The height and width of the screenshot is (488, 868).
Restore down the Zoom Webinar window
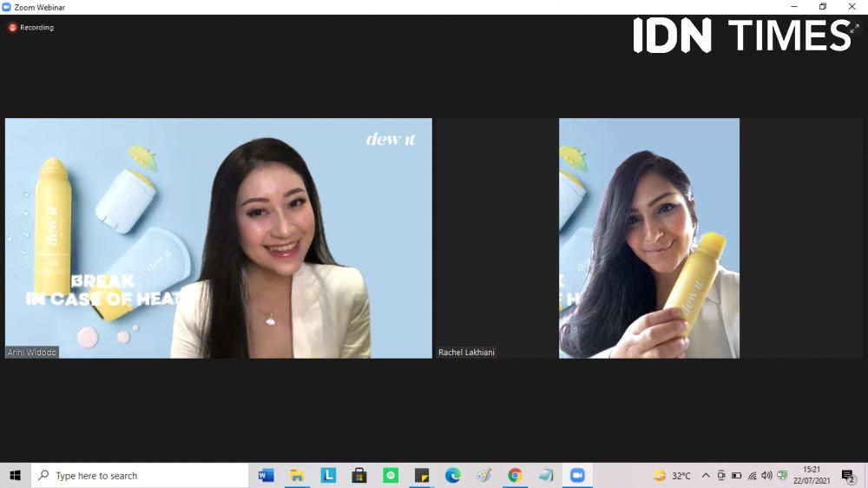coord(823,7)
